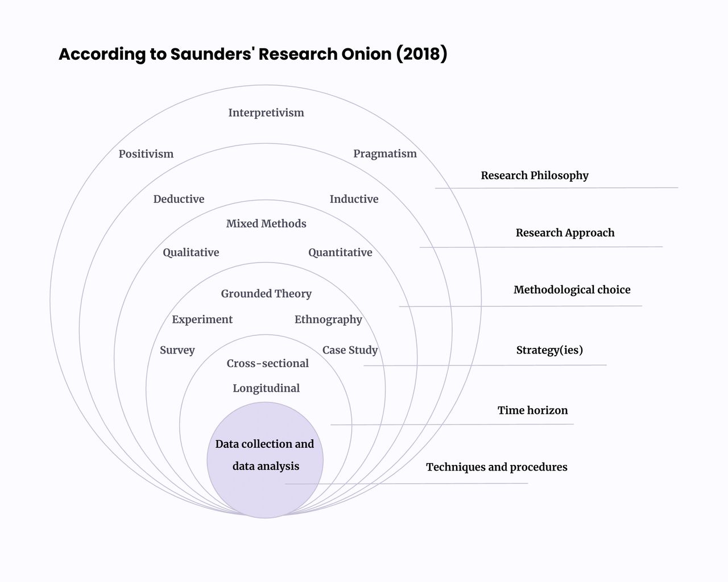Screen dimensions: 728x582
Task: Click the Deductive approach label
Action: coord(179,199)
